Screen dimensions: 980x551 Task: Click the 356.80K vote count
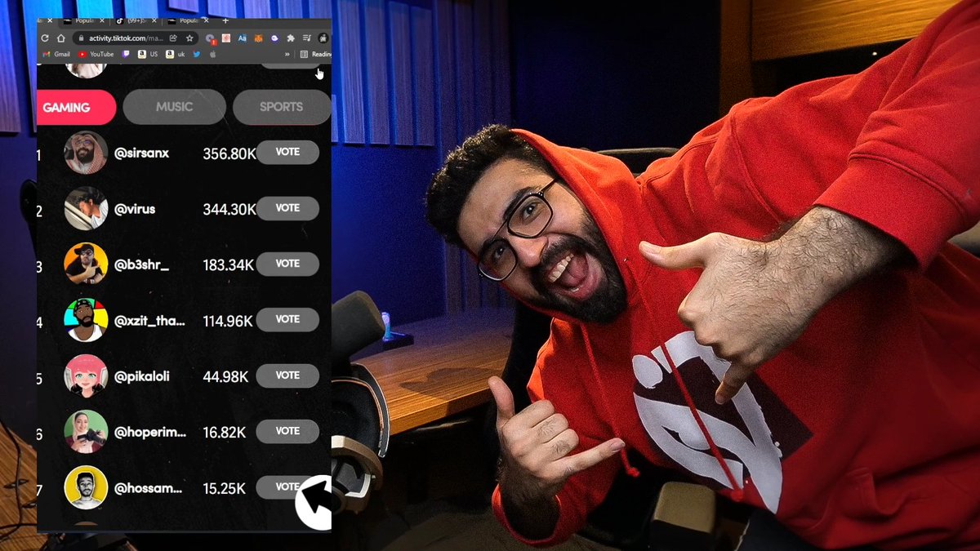[229, 153]
